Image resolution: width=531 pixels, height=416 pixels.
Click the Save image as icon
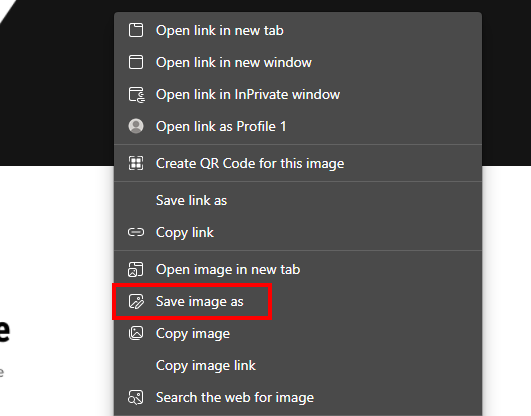tap(136, 301)
